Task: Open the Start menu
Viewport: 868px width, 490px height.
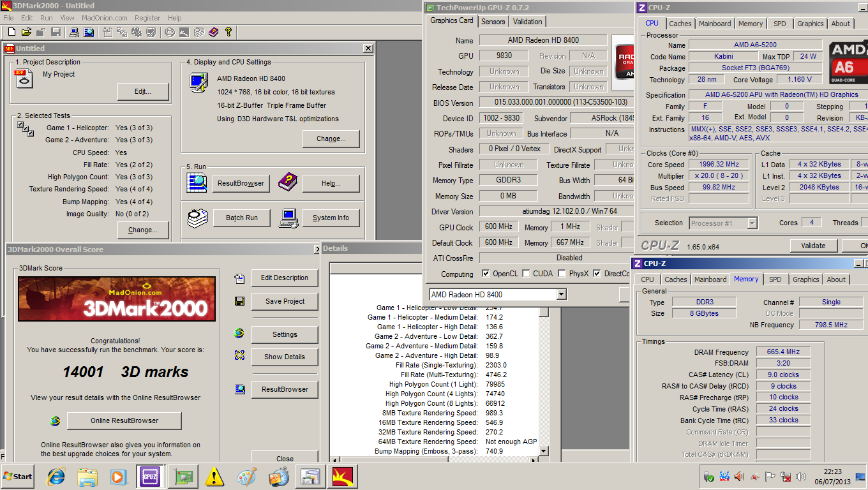Action: [x=18, y=477]
